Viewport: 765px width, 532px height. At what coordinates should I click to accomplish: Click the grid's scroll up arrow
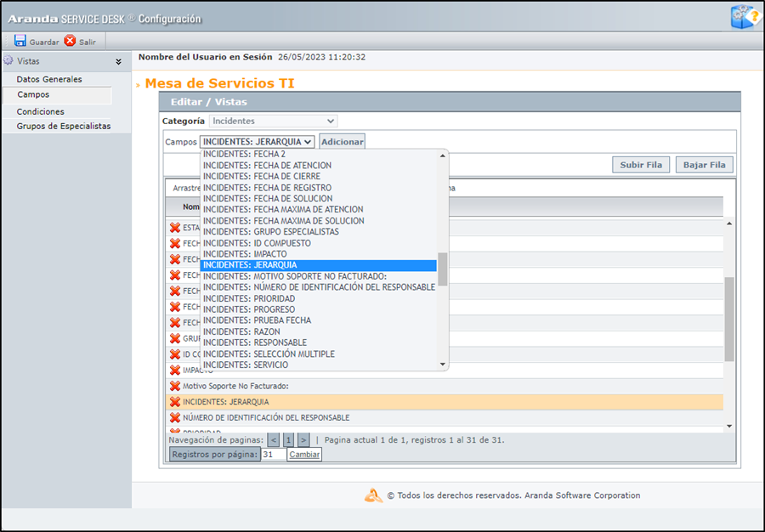point(729,224)
